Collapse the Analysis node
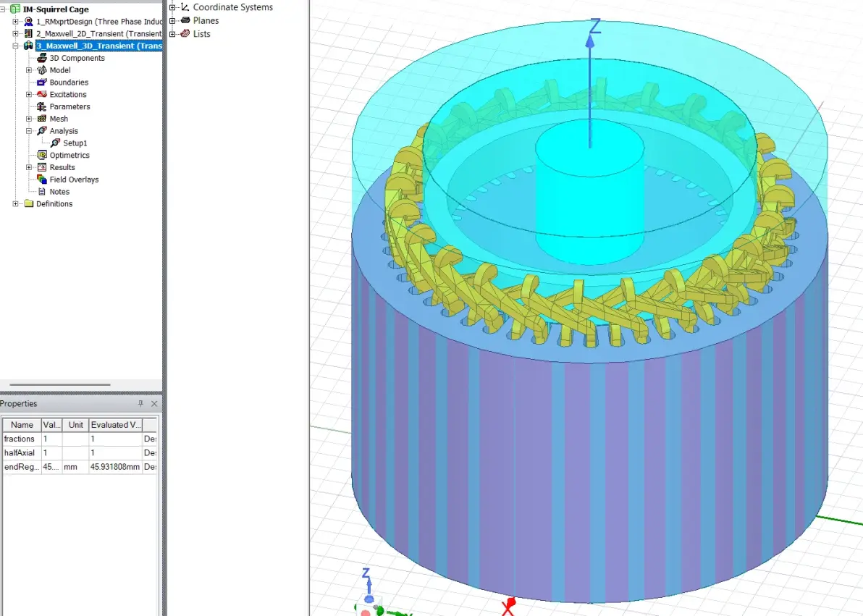Image resolution: width=863 pixels, height=616 pixels. tap(29, 130)
